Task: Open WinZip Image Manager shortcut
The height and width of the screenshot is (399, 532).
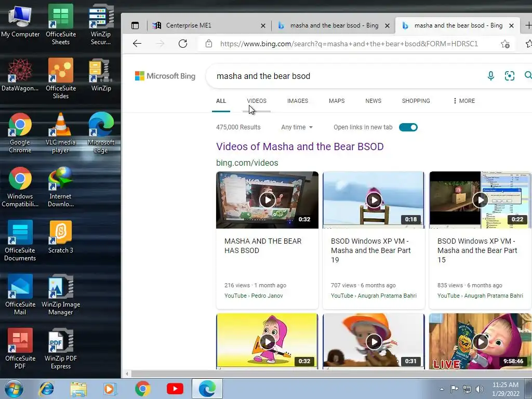Action: (61, 295)
